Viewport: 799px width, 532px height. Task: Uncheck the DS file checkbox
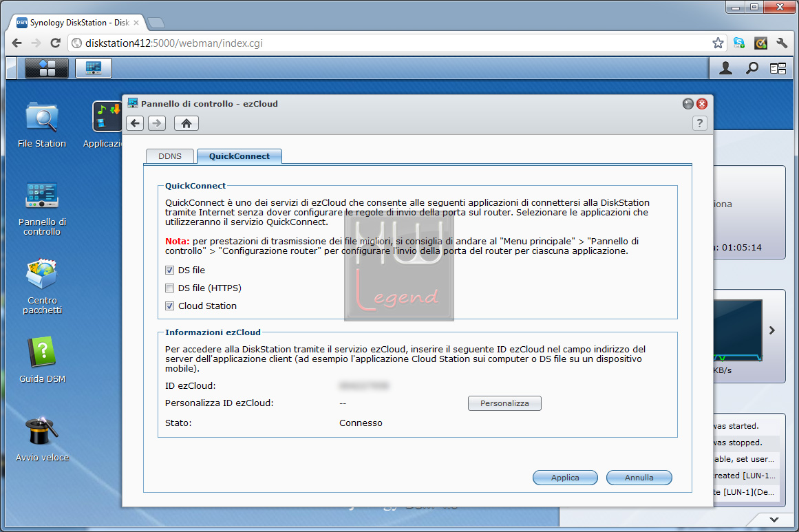(x=170, y=270)
